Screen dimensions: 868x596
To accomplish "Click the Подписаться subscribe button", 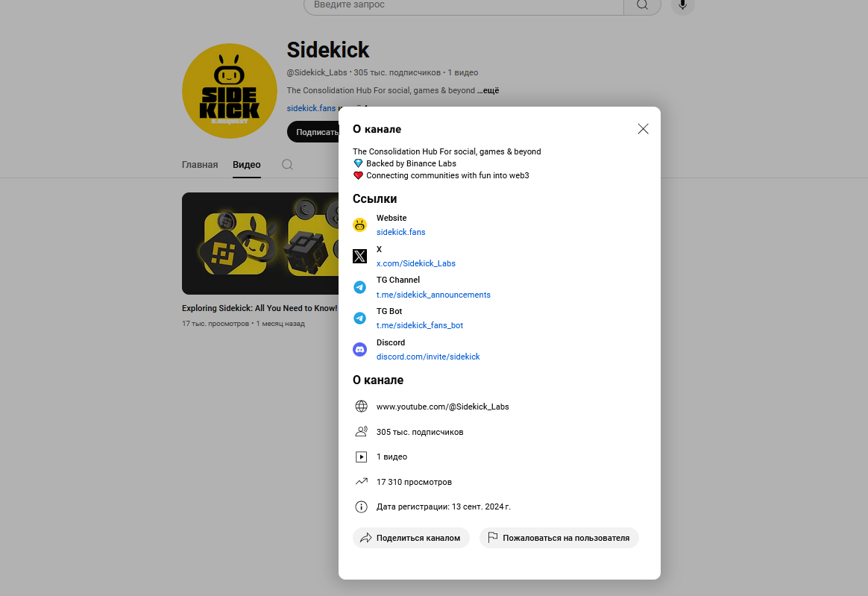I will (x=313, y=132).
